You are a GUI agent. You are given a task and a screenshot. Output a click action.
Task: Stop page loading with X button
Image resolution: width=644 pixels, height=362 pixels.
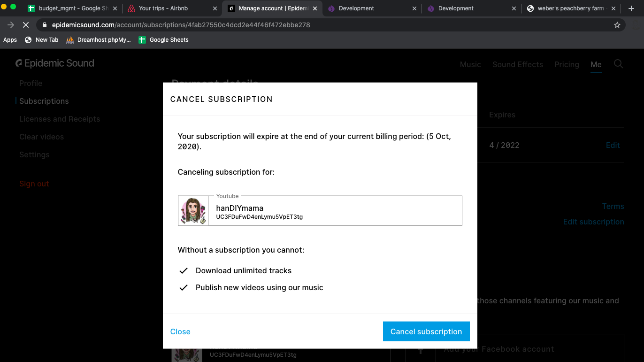pyautogui.click(x=26, y=25)
